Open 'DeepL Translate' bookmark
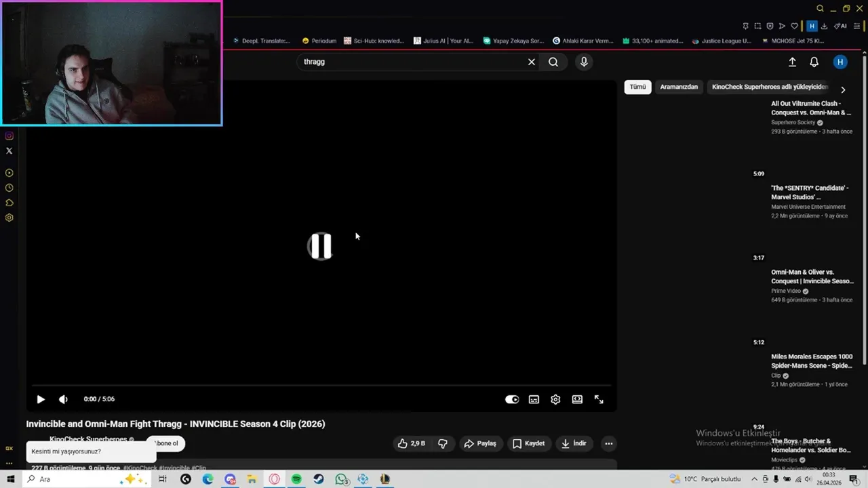 tap(262, 41)
